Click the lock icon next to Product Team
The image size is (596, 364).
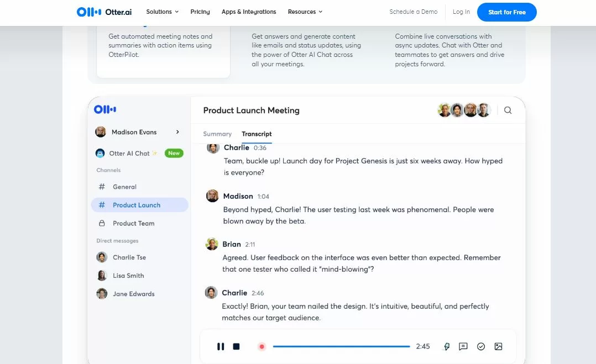[102, 223]
